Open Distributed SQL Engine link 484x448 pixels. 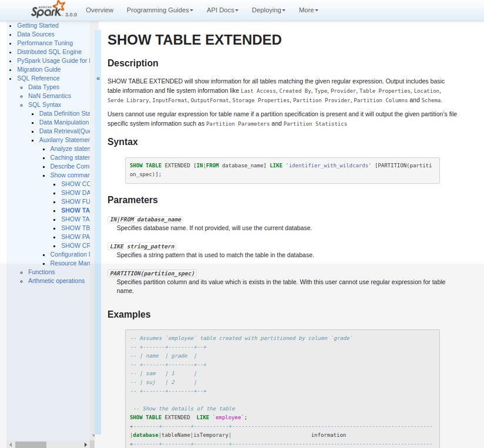point(49,52)
